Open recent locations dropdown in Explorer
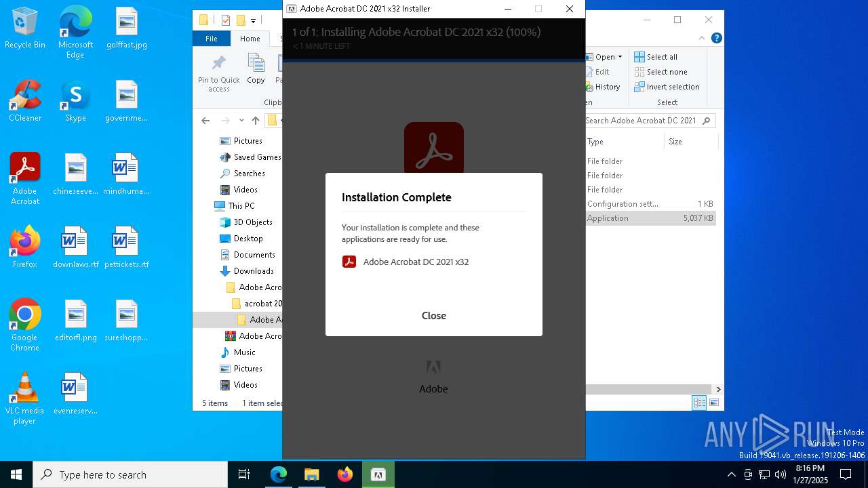Viewport: 868px width, 488px height. 241,121
